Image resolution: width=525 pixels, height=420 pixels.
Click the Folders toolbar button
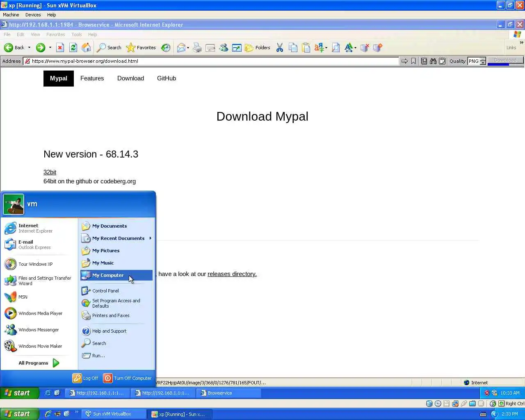click(x=258, y=48)
